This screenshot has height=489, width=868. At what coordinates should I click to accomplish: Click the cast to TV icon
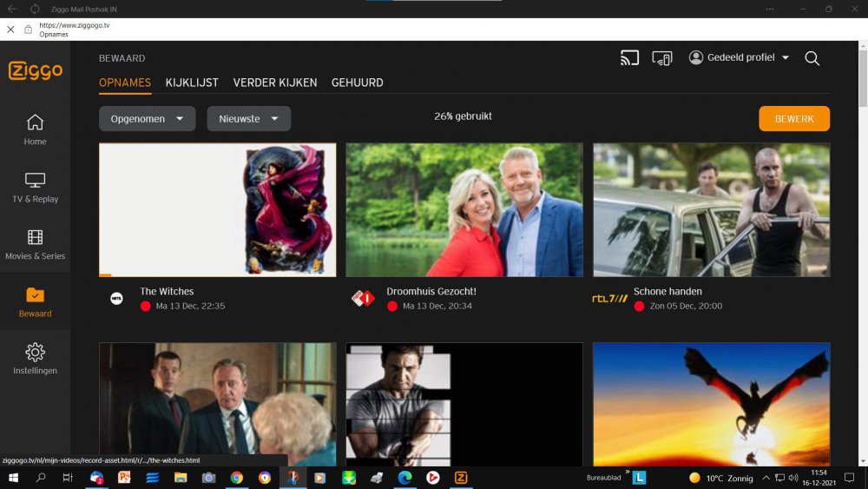click(629, 58)
